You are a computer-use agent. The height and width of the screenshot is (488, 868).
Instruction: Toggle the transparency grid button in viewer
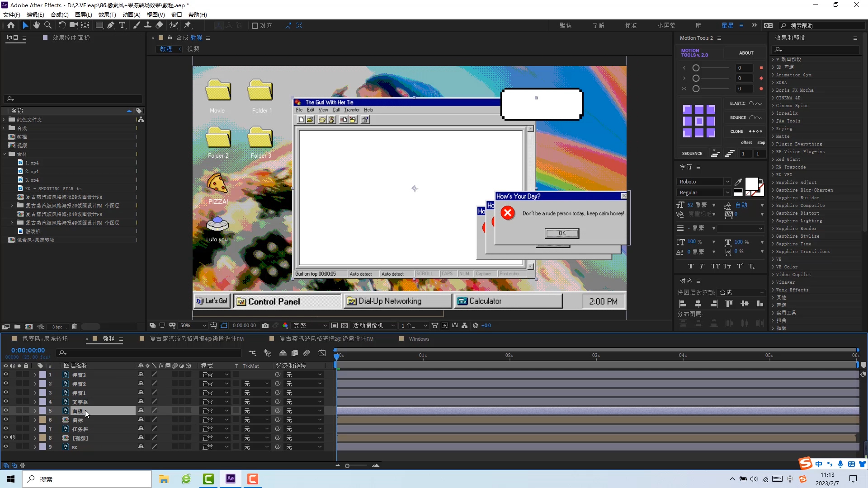[x=344, y=325]
